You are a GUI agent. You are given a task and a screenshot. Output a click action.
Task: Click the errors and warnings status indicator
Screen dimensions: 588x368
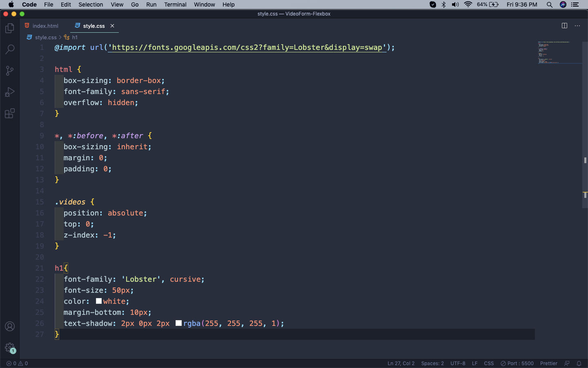17,364
